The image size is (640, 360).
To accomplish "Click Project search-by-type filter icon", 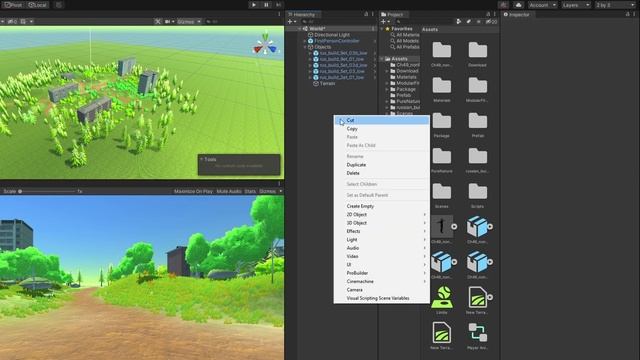I will coord(459,22).
